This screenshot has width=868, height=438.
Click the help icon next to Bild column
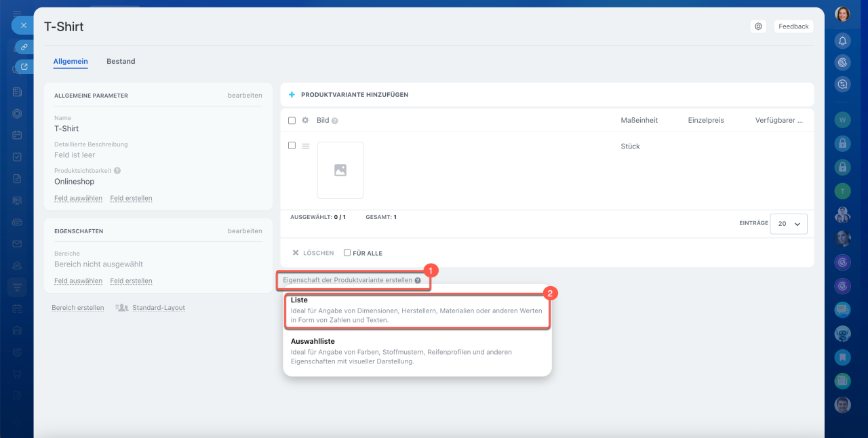pos(334,121)
